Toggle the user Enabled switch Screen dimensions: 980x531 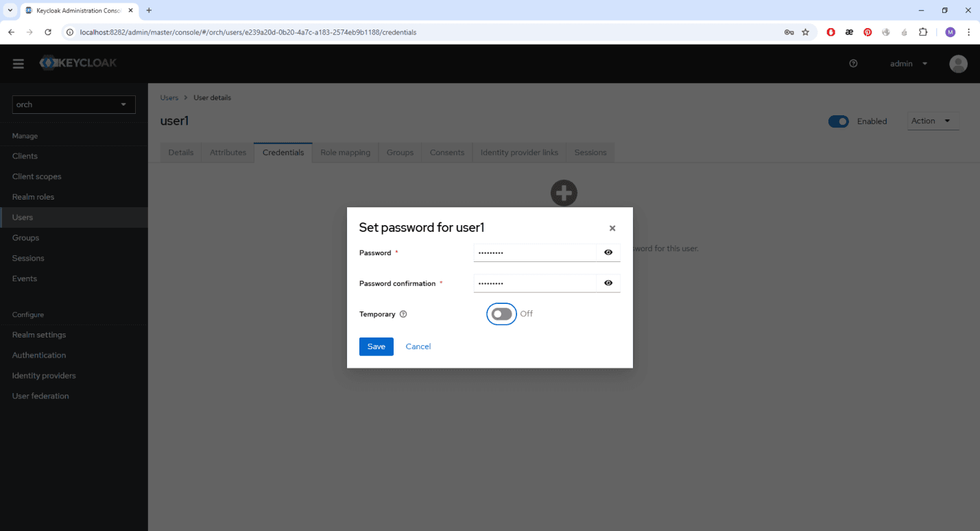[839, 121]
